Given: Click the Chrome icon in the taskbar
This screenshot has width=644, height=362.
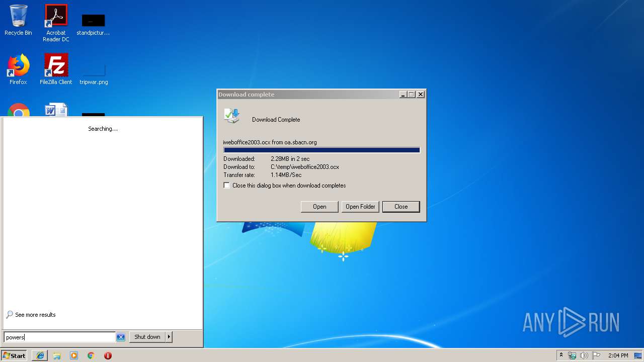Looking at the screenshot, I should pos(91,355).
